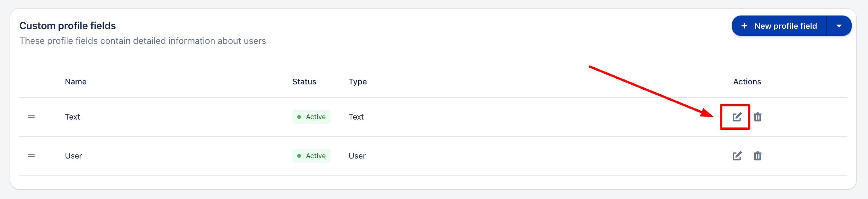This screenshot has height=199, width=868.
Task: Click the Custom profile fields heading
Action: [67, 26]
